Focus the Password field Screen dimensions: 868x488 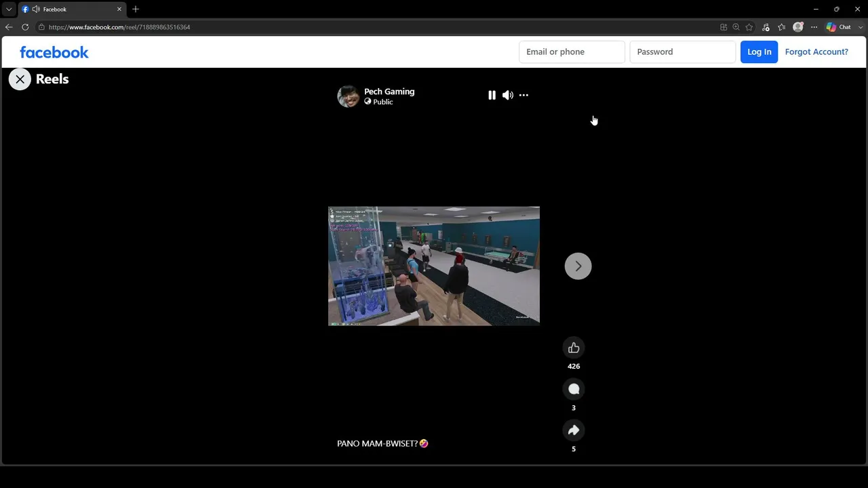click(682, 52)
